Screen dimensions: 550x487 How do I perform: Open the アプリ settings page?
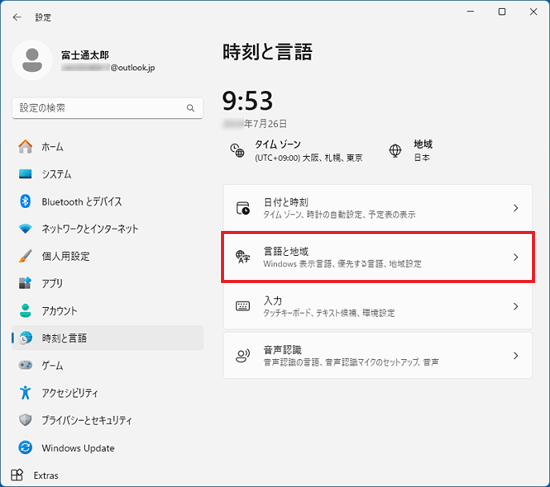coord(108,283)
